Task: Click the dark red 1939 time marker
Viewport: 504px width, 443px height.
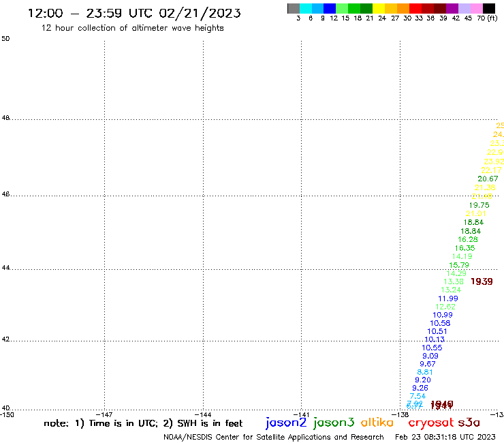Action: click(482, 281)
